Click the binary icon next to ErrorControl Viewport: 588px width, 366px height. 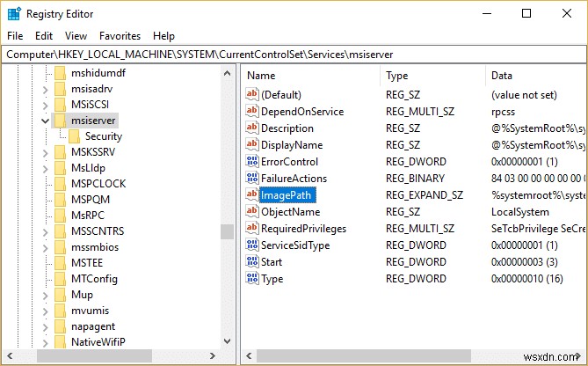251,162
